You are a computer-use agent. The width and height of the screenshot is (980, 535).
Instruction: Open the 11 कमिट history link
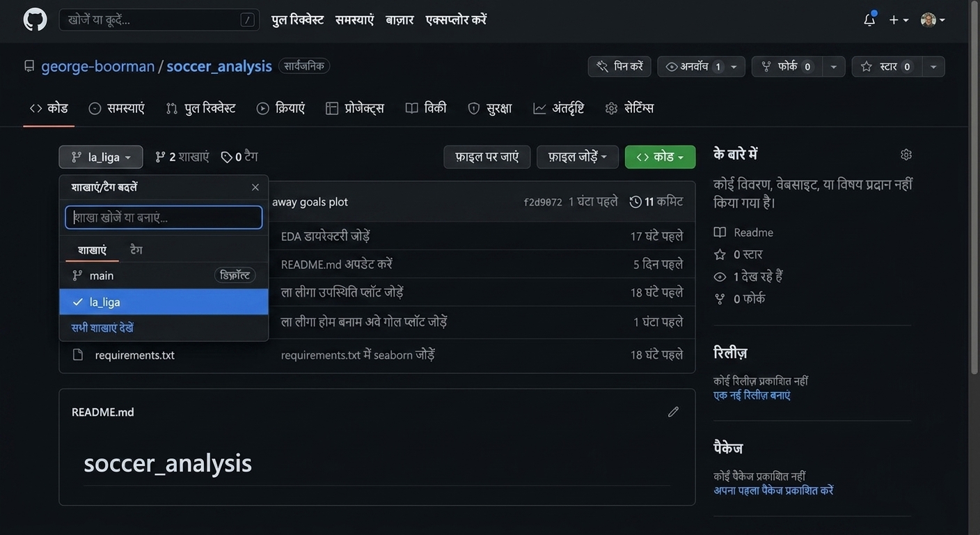click(656, 201)
